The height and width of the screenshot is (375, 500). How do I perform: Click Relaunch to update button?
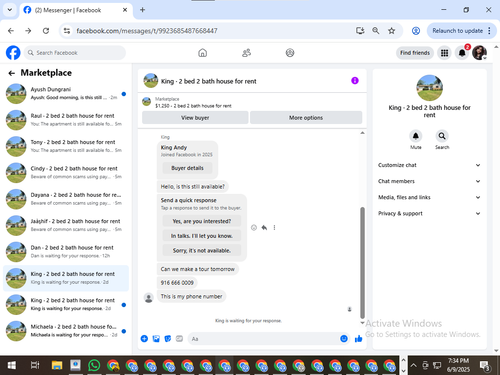(x=457, y=31)
